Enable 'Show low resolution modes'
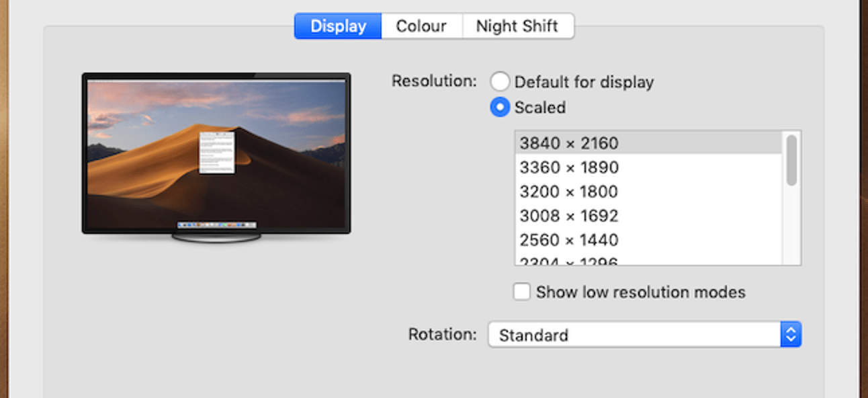868x398 pixels. click(521, 292)
